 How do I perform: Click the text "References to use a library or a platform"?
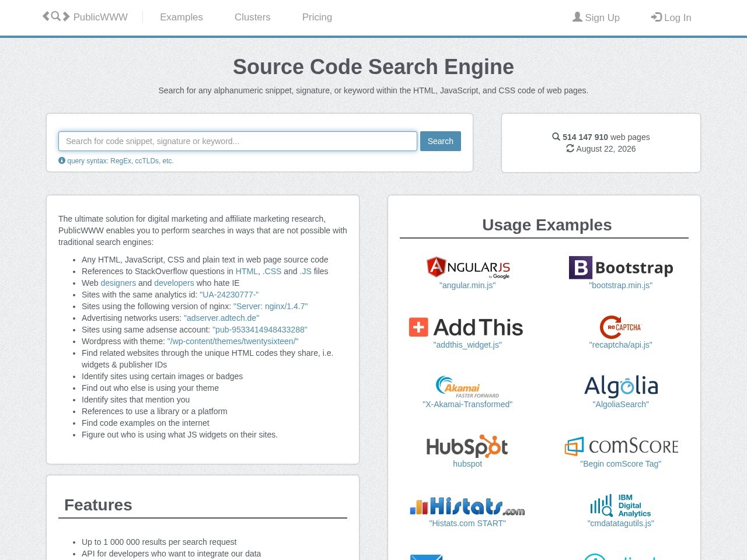pos(155,411)
